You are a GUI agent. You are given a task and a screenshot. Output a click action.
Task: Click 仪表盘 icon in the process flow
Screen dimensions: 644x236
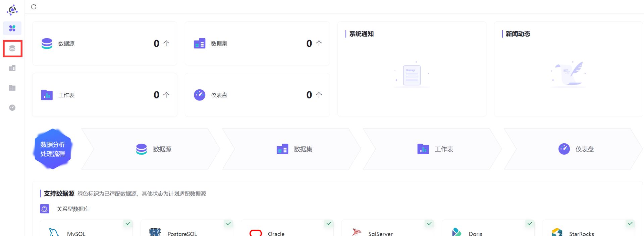pos(564,149)
